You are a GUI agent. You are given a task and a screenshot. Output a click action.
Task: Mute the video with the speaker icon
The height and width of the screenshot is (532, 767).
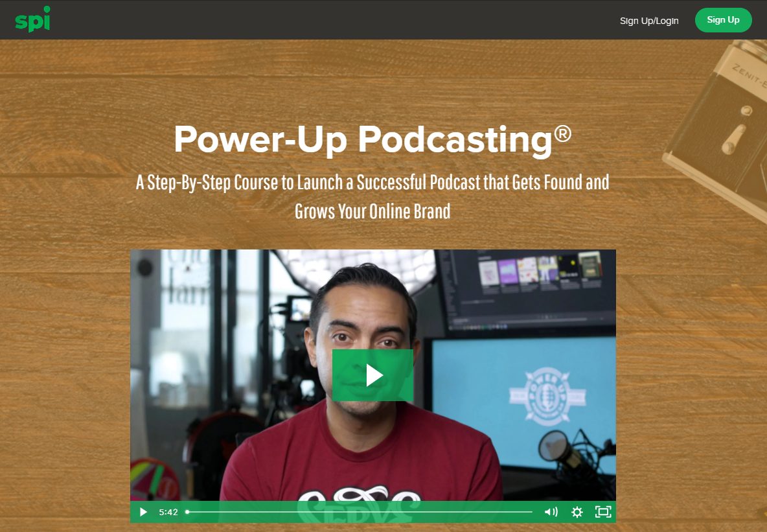[551, 512]
